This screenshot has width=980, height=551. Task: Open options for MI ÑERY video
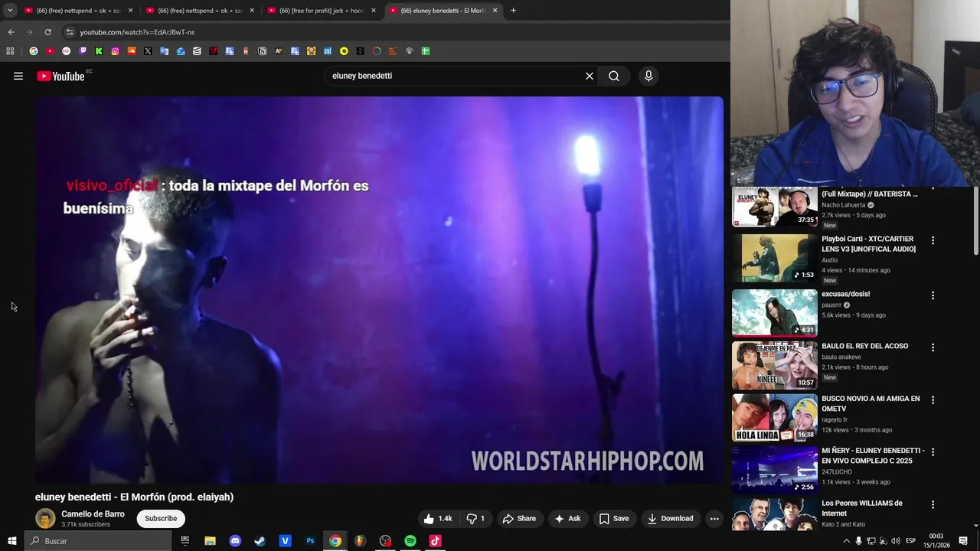[933, 452]
